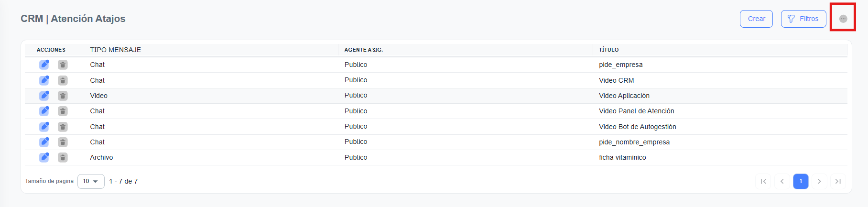The image size is (868, 207).
Task: Go to the next page
Action: click(819, 181)
